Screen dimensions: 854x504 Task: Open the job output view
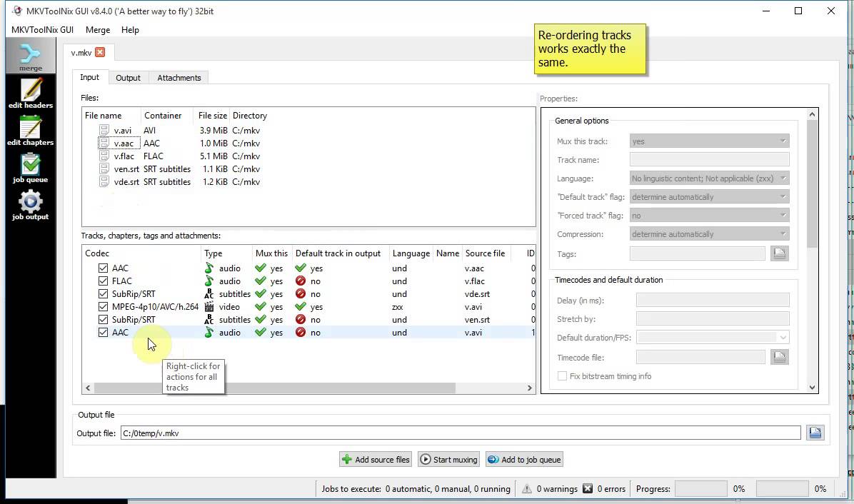[31, 205]
